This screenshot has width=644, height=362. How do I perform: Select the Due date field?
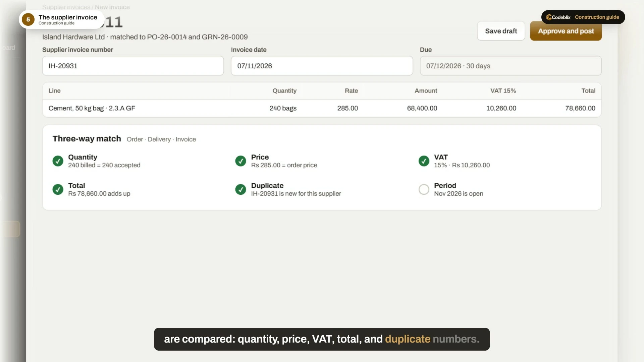(x=511, y=66)
